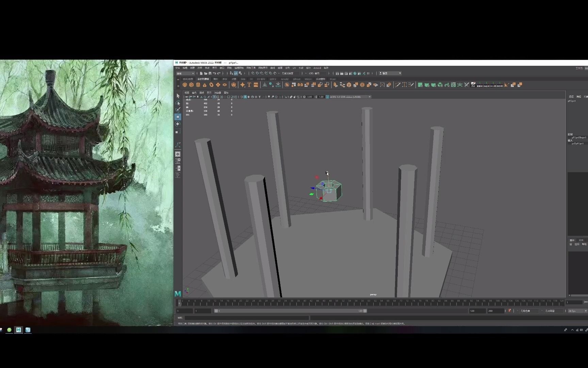Viewport: 588px width, 368px height.
Task: Create a polygon cylinder from the shelf
Action: (x=198, y=85)
